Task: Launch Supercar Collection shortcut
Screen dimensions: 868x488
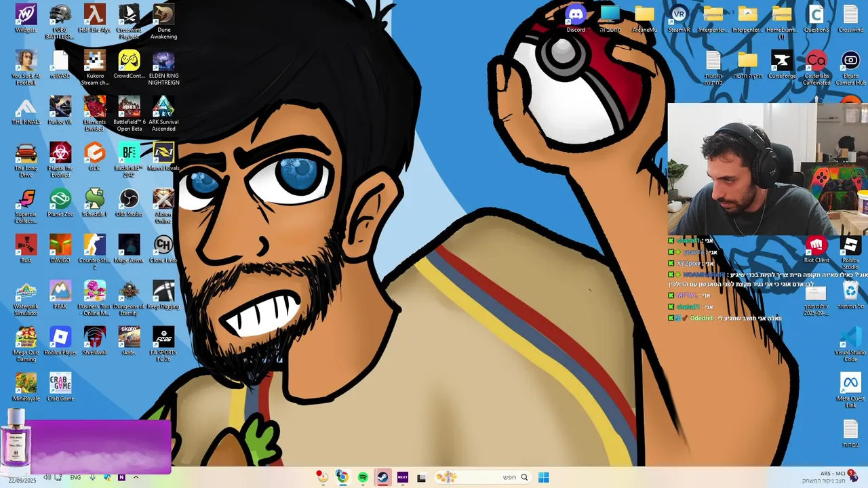Action: pyautogui.click(x=26, y=205)
